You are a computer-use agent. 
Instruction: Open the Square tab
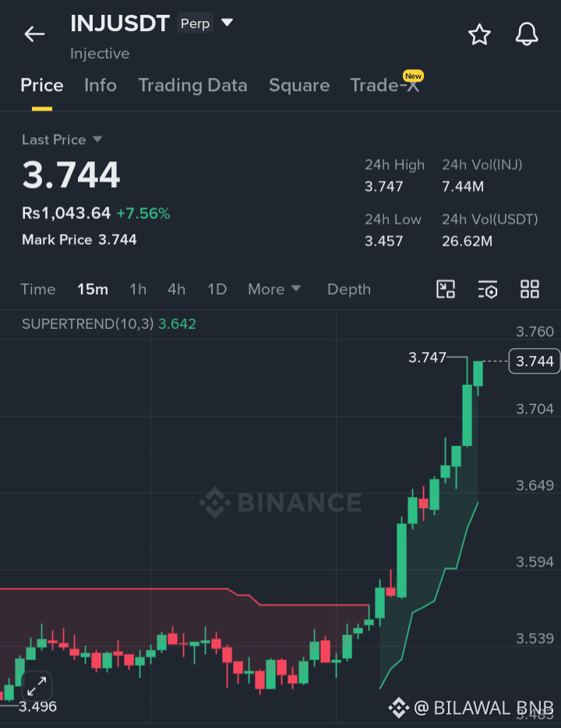tap(299, 86)
